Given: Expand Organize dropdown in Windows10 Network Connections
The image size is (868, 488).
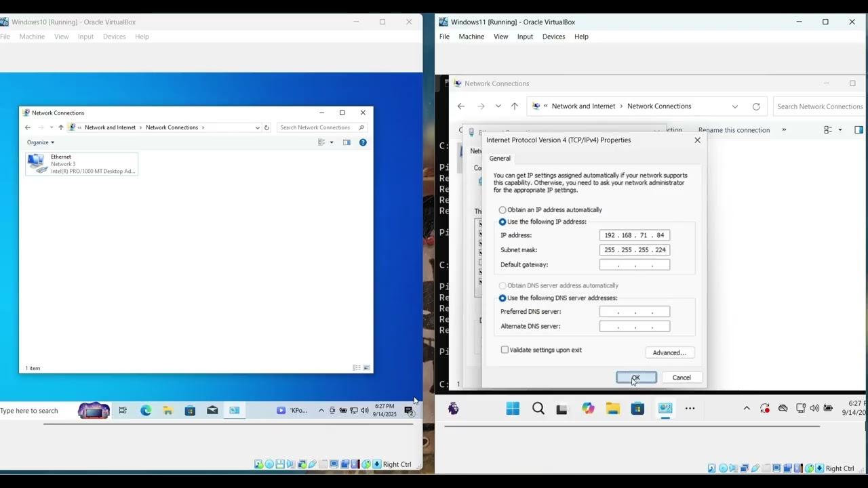Looking at the screenshot, I should [41, 142].
